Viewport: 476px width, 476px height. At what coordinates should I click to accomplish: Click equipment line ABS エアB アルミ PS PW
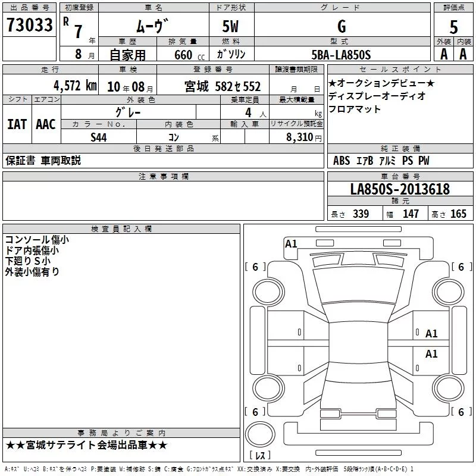tap(381, 161)
